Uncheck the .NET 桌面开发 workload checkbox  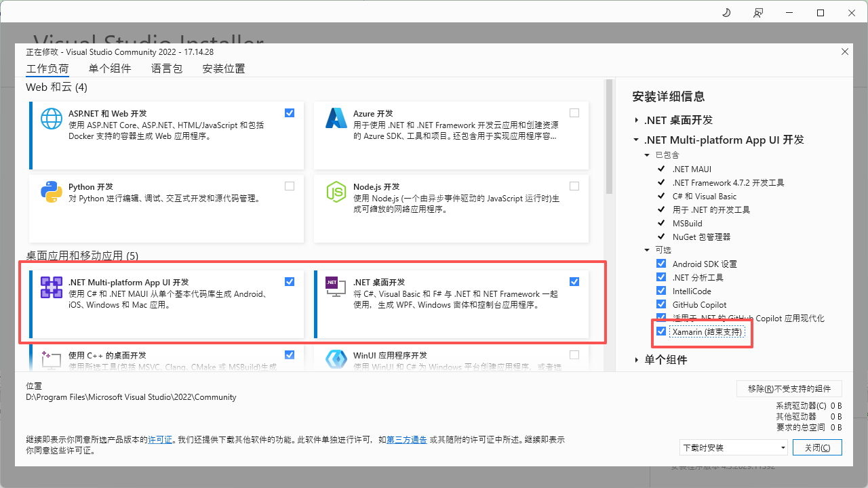574,281
